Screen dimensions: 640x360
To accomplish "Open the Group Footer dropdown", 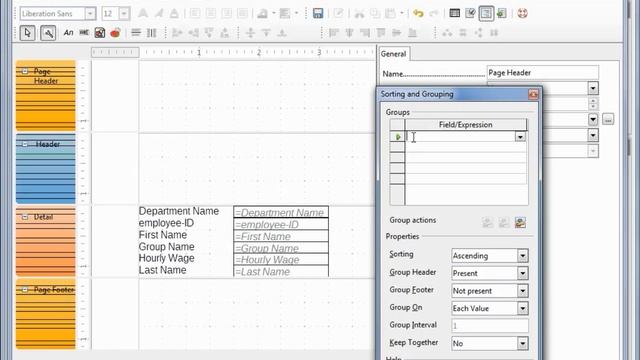I will click(x=522, y=291).
